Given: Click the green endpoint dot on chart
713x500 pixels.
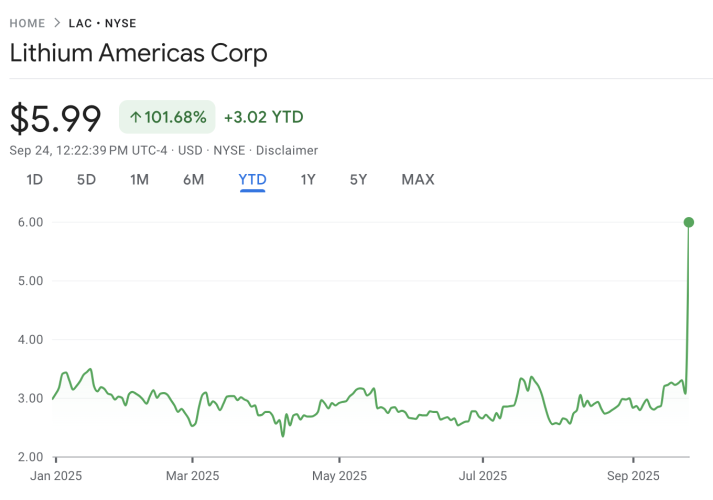Looking at the screenshot, I should pyautogui.click(x=689, y=222).
